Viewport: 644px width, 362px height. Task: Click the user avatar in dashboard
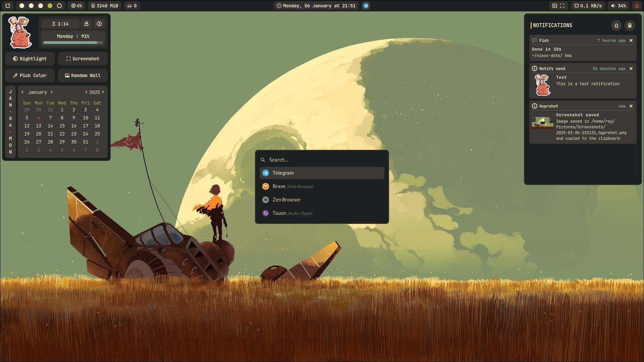click(20, 32)
